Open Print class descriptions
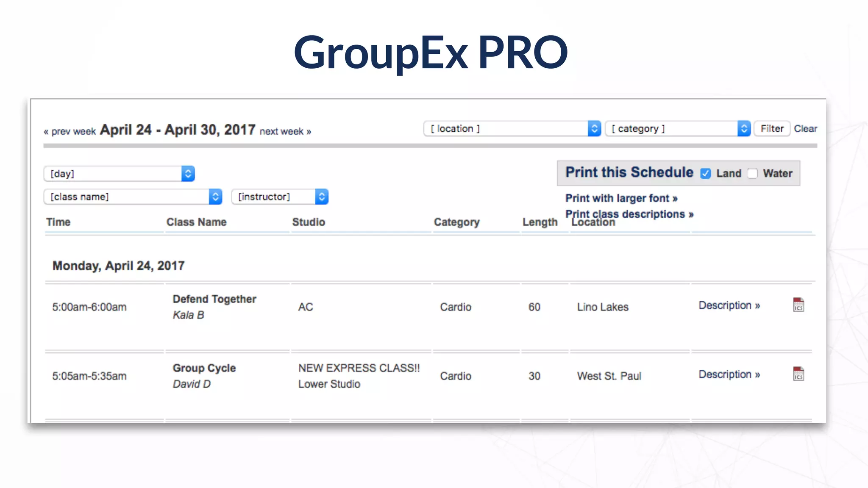868x488 pixels. (629, 214)
